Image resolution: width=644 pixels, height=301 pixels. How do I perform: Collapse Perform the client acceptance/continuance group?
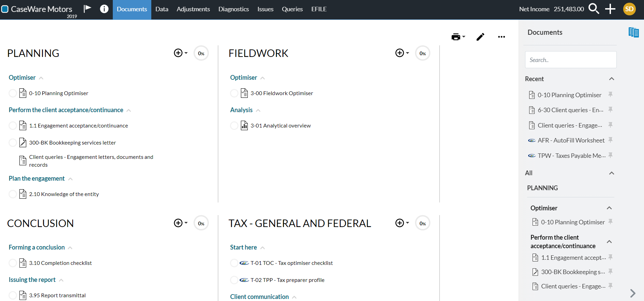(x=129, y=110)
